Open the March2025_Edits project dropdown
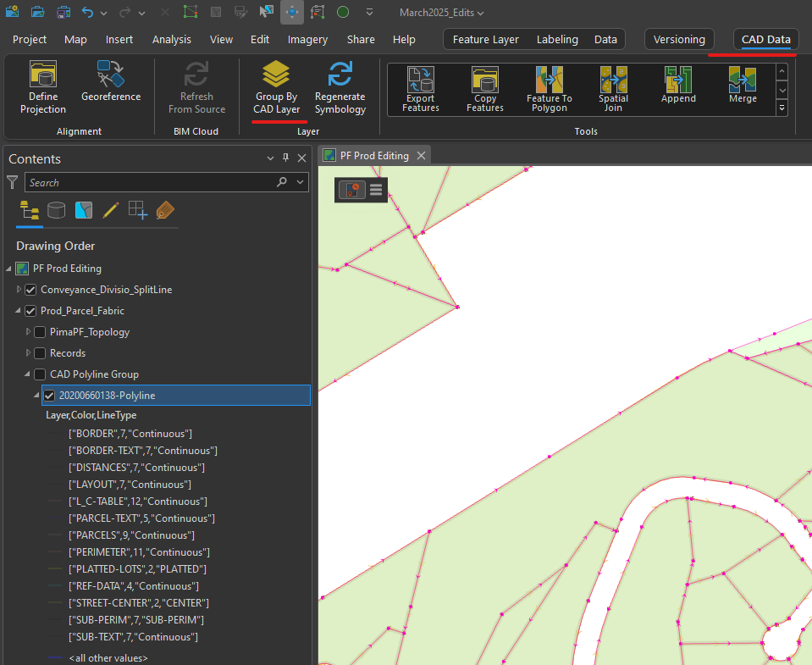This screenshot has width=812, height=665. tap(440, 13)
